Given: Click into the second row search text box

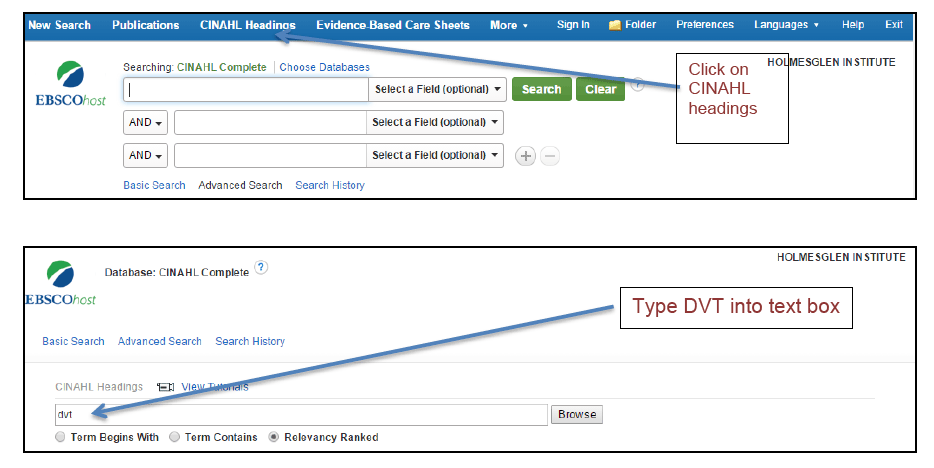Looking at the screenshot, I should point(270,122).
